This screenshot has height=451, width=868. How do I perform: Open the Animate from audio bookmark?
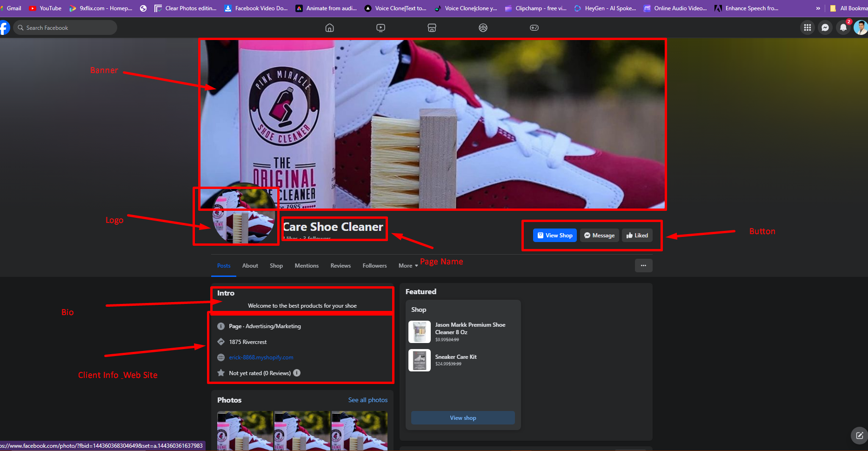[x=326, y=8]
